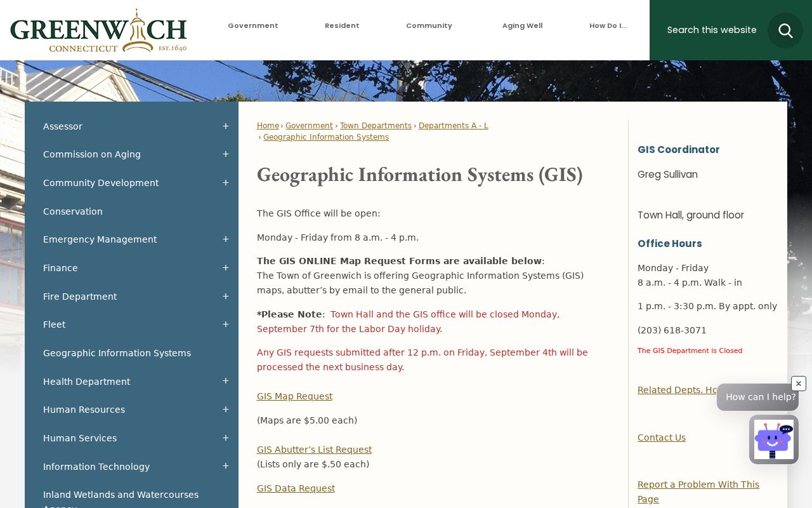Open the Resident menu
The height and width of the screenshot is (508, 812).
tap(342, 26)
